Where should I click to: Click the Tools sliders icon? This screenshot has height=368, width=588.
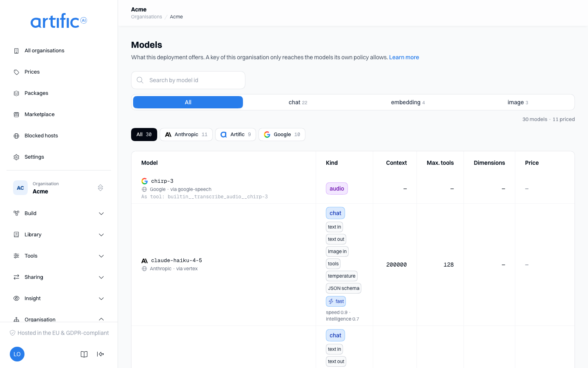click(16, 256)
